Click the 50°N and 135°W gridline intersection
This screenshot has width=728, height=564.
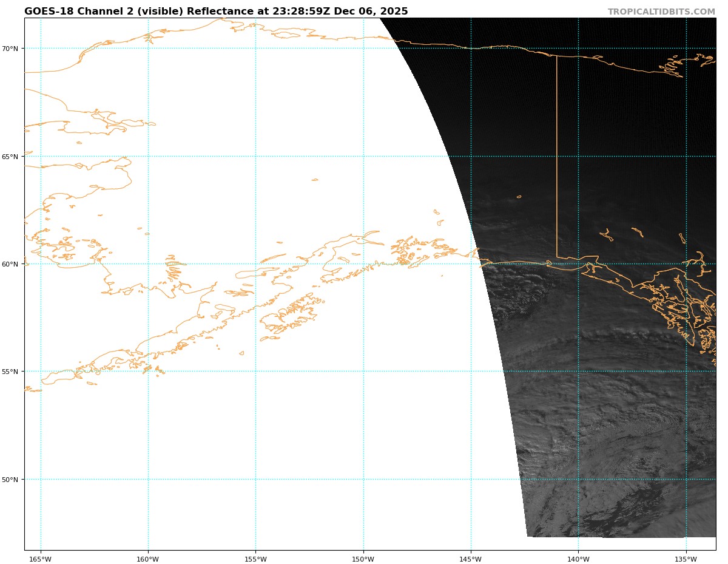click(x=686, y=480)
